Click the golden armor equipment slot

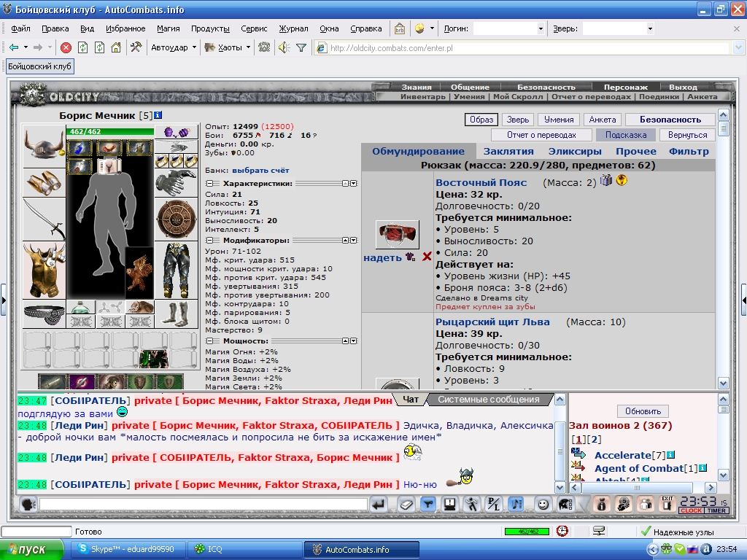(44, 270)
